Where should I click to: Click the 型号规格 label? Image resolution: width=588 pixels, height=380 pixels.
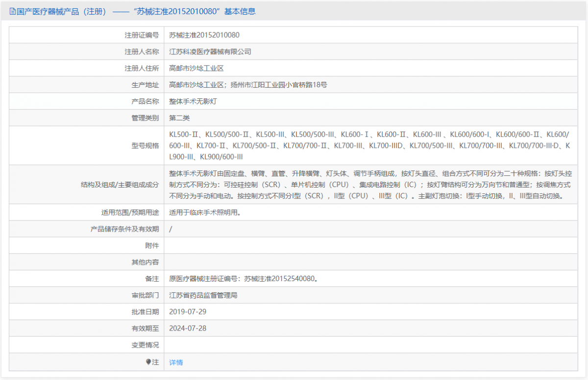coord(145,145)
